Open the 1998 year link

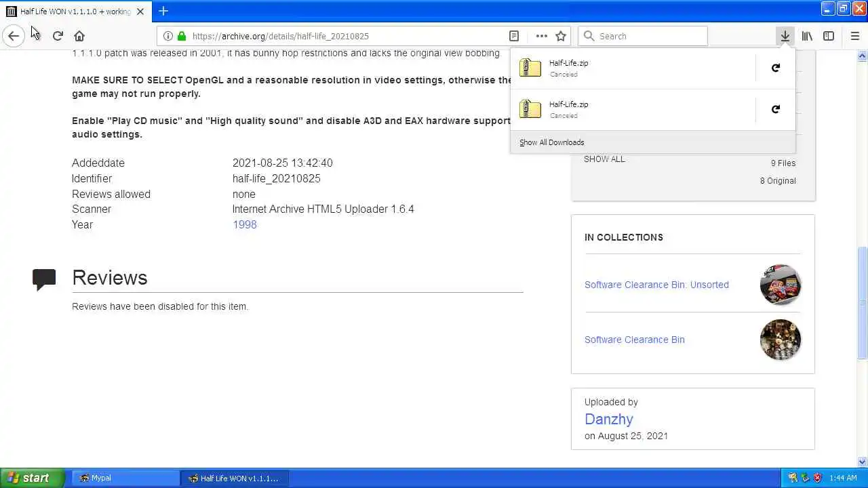(x=245, y=224)
